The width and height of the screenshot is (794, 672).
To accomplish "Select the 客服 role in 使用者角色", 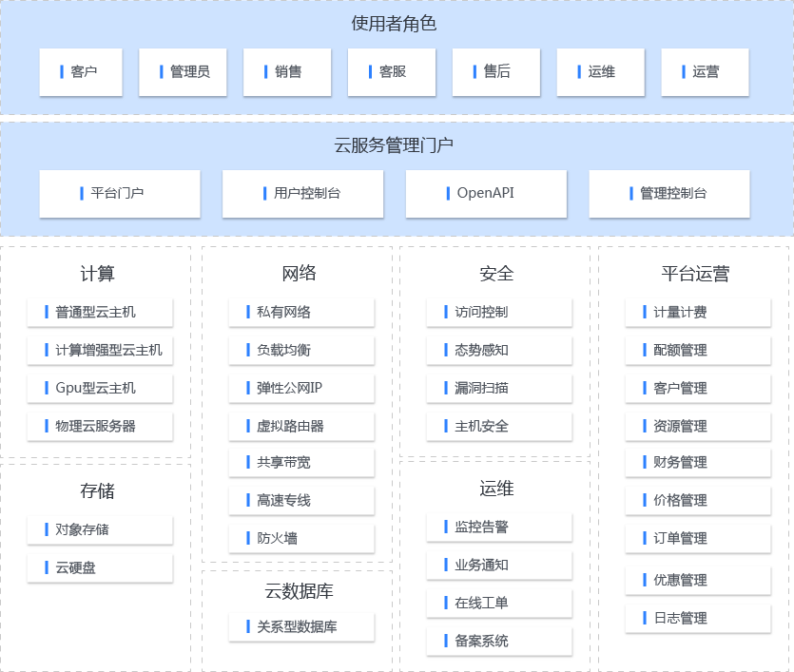I will (x=392, y=72).
